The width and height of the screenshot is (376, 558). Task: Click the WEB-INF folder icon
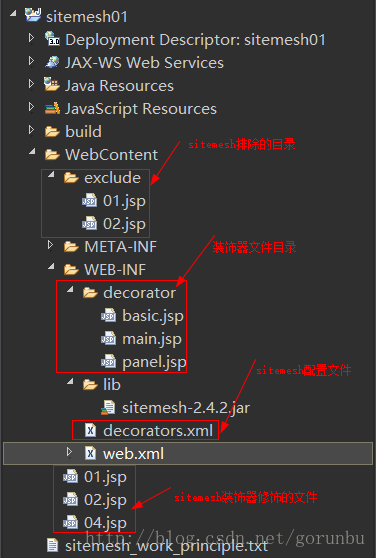point(71,270)
